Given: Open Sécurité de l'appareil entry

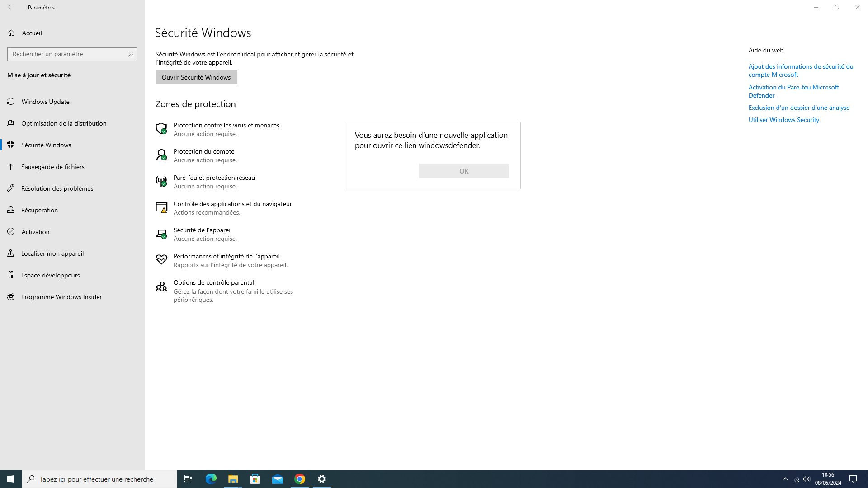Looking at the screenshot, I should pos(226,234).
